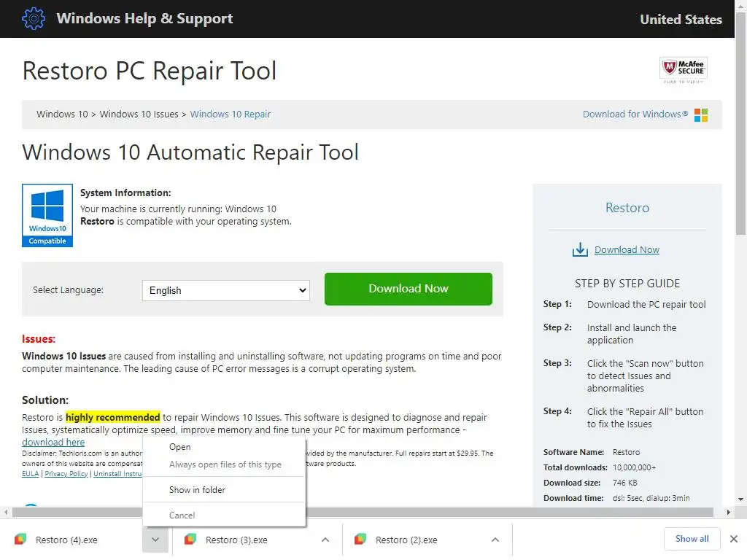Image resolution: width=747 pixels, height=560 pixels.
Task: Click the vertical scrollbar thumb
Action: tap(741, 124)
